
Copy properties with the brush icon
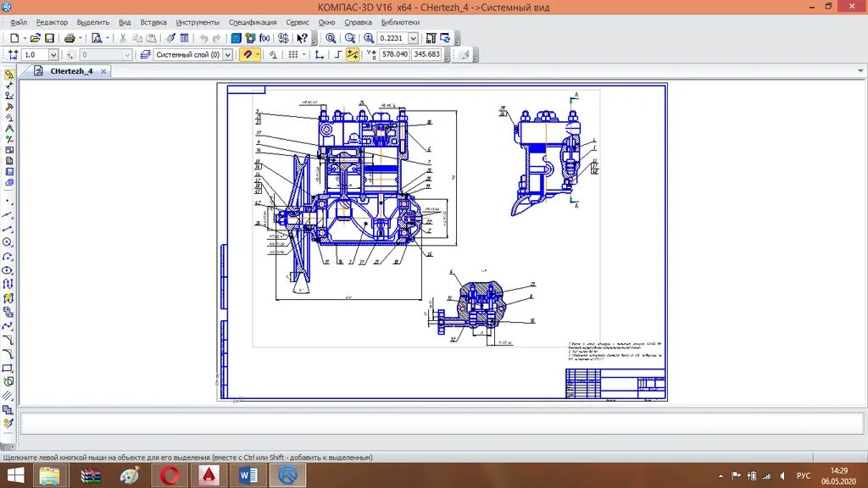(x=170, y=38)
